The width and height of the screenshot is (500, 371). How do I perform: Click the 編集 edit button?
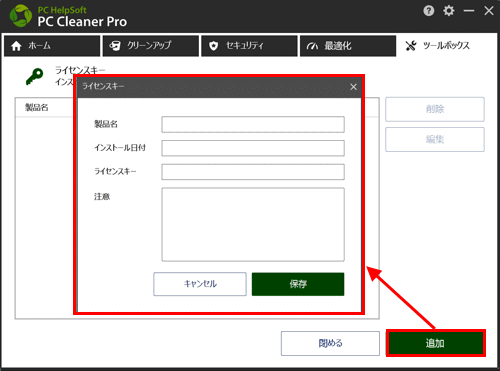(x=435, y=139)
